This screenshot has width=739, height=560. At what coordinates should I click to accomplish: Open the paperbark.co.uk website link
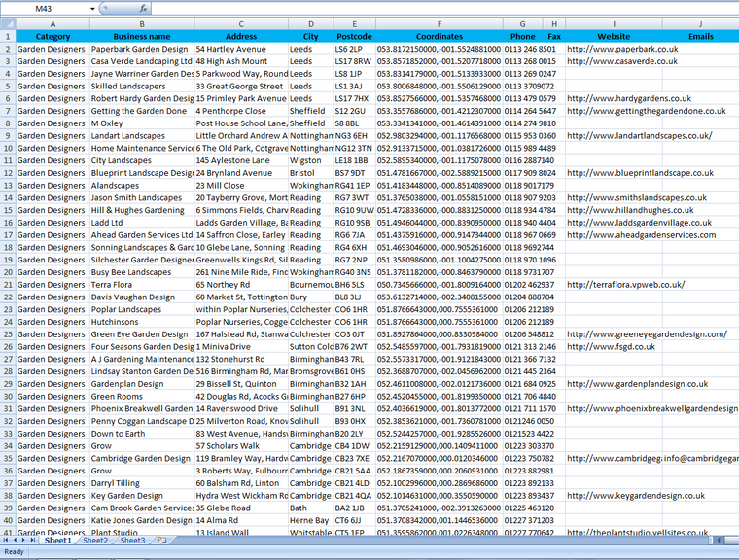(622, 49)
